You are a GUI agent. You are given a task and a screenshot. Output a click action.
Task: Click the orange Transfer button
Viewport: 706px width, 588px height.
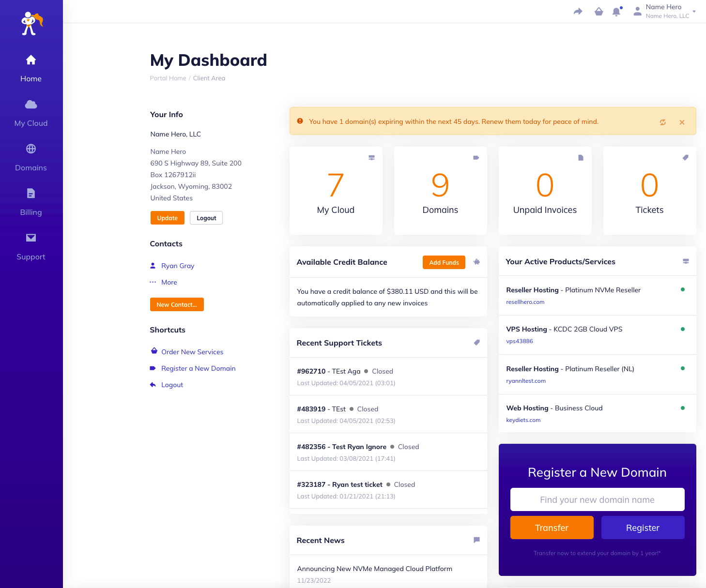(x=552, y=528)
